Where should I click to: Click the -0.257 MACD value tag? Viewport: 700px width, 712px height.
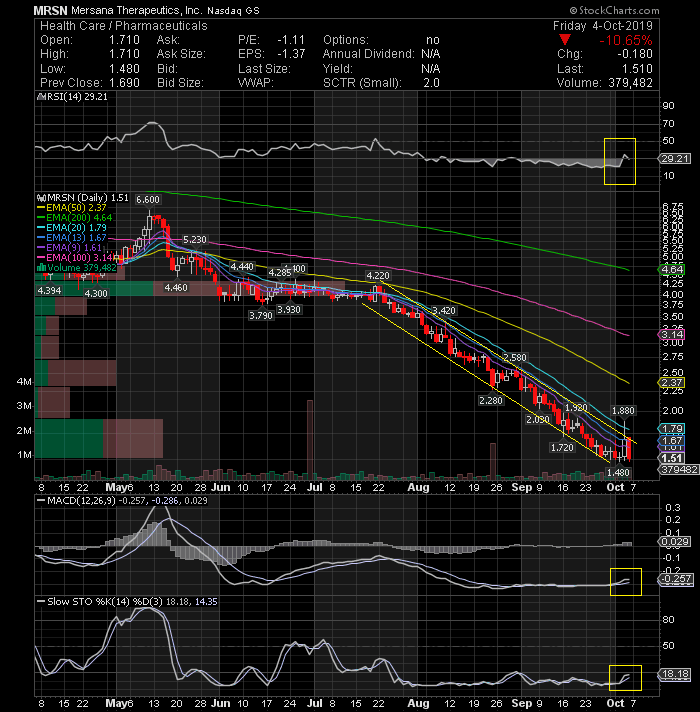pyautogui.click(x=675, y=578)
